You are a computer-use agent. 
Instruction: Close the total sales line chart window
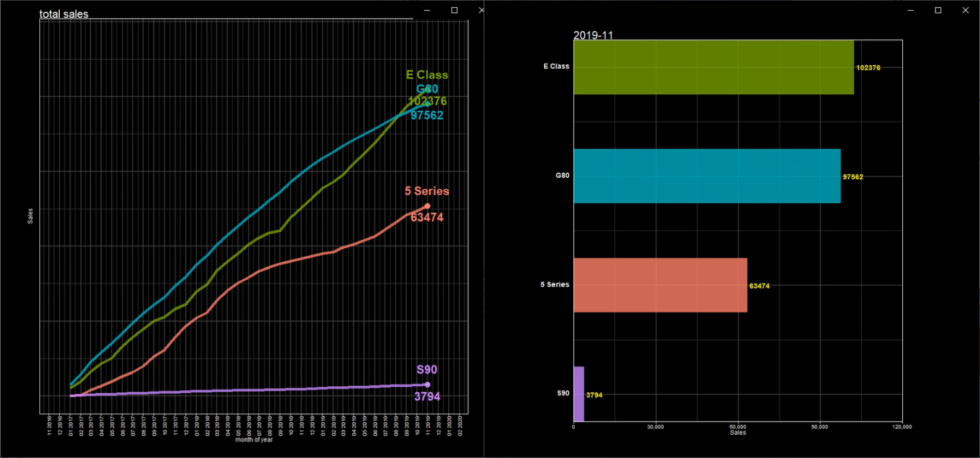(x=481, y=11)
